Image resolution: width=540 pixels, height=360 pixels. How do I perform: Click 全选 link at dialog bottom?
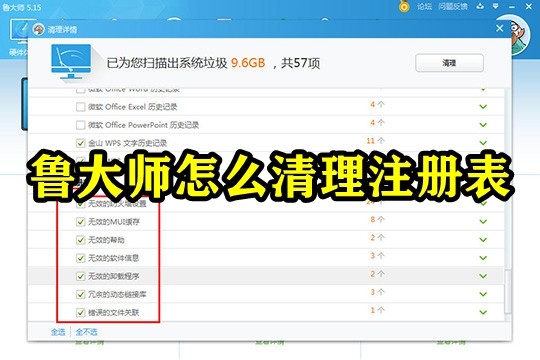coord(58,332)
